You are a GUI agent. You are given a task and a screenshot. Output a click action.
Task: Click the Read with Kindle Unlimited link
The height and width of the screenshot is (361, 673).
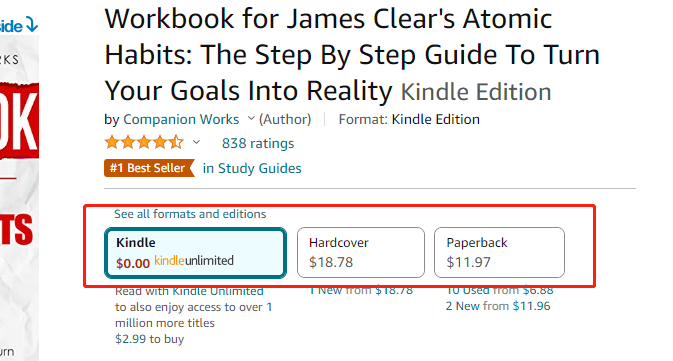point(189,291)
